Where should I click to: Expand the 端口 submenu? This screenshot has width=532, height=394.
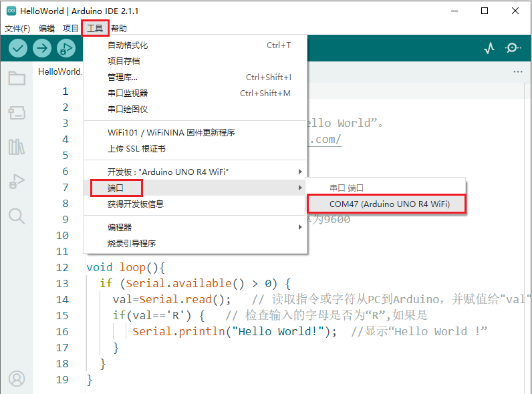195,188
